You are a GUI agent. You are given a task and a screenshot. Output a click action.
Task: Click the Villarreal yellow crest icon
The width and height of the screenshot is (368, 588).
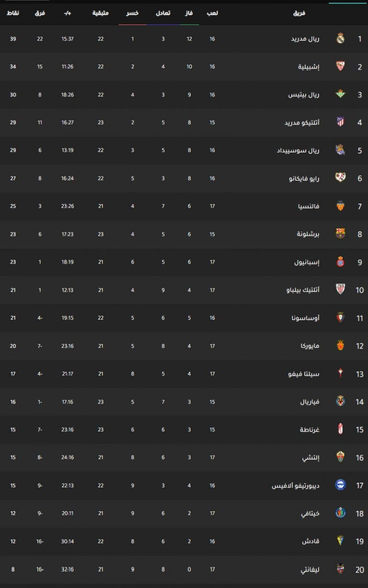point(340,402)
